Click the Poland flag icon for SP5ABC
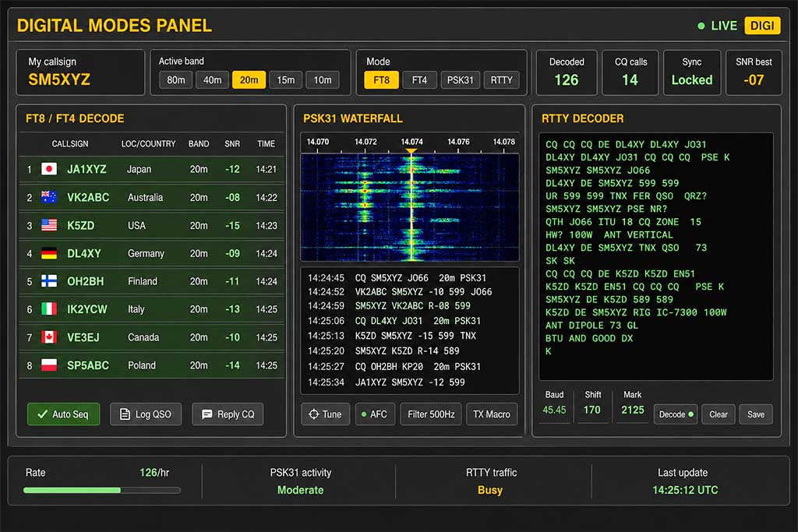Screen dimensions: 798x532 coord(49,365)
